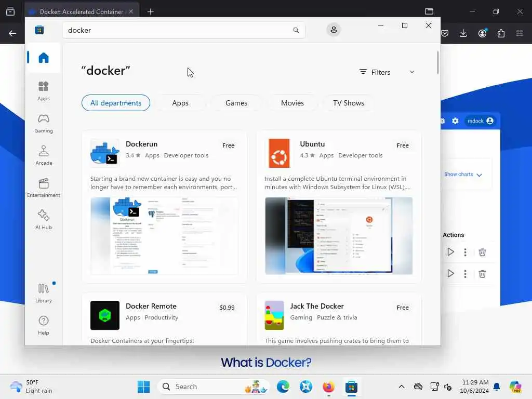Open Firefox hamburger menu
The height and width of the screenshot is (399, 532).
coord(520,33)
